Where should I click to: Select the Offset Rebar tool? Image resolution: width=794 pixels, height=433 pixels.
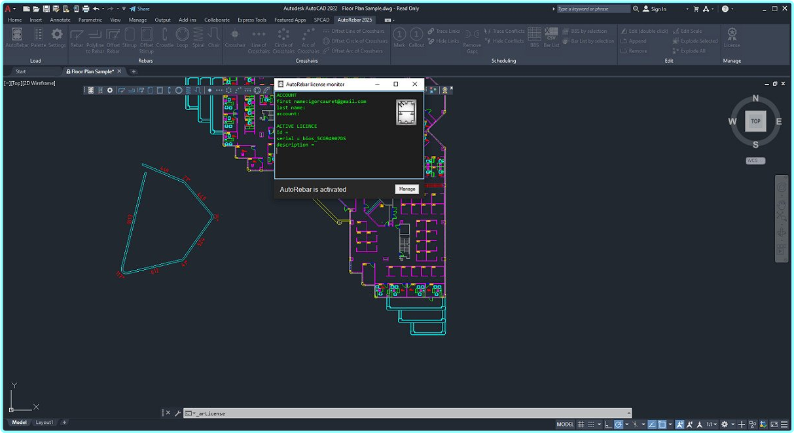(113, 41)
